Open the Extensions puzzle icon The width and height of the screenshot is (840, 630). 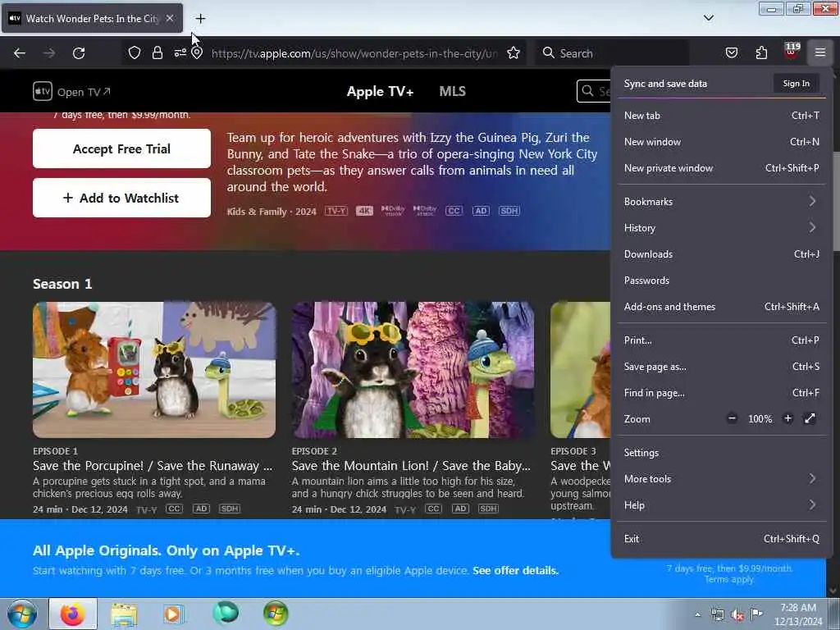click(x=761, y=53)
